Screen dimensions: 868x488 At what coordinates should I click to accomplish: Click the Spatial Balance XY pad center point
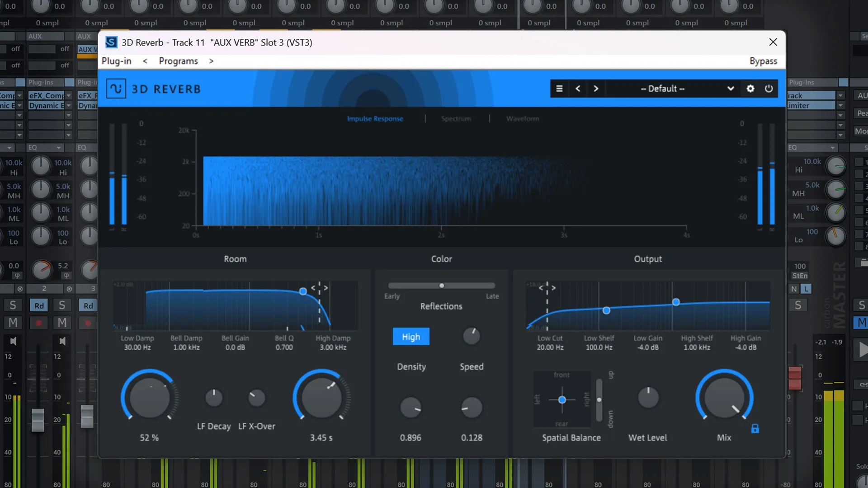562,400
